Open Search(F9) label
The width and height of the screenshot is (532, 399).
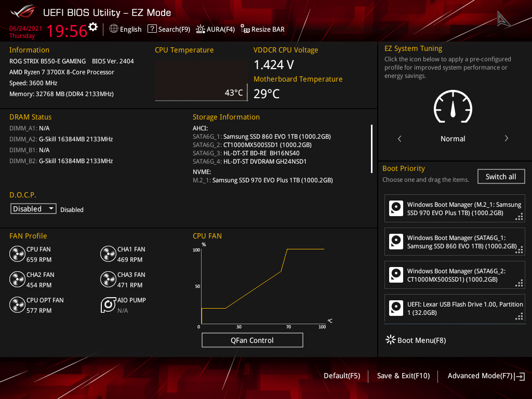tap(174, 30)
